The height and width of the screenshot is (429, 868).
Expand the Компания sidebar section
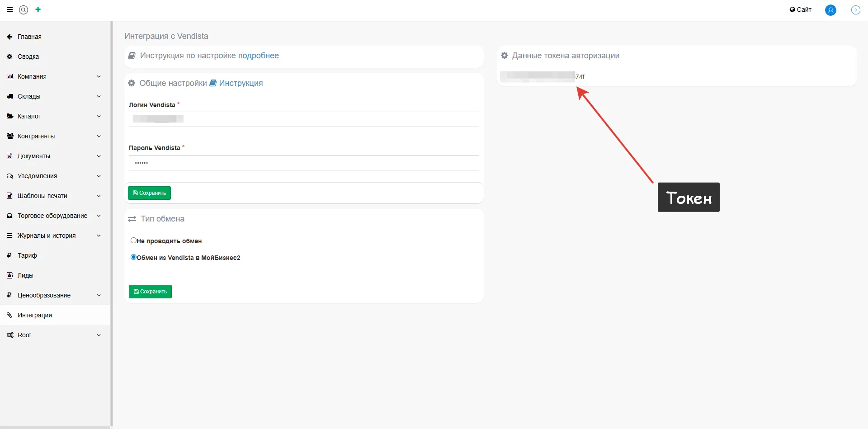99,76
